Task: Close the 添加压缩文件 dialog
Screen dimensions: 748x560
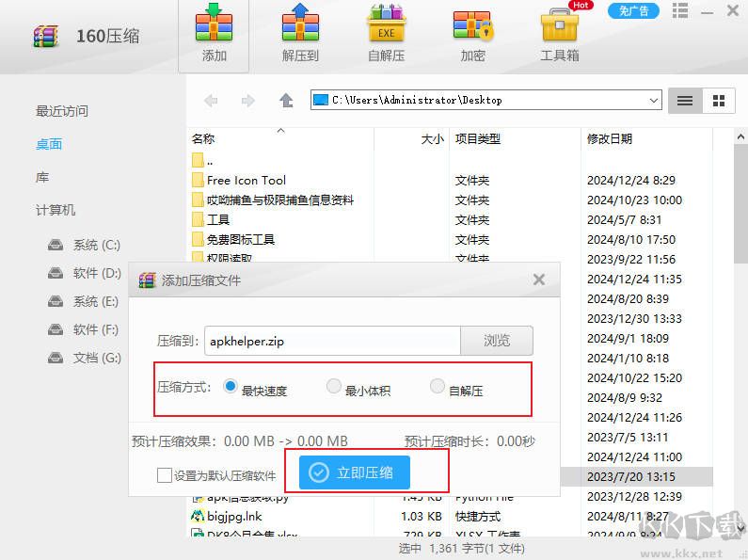Action: click(539, 280)
